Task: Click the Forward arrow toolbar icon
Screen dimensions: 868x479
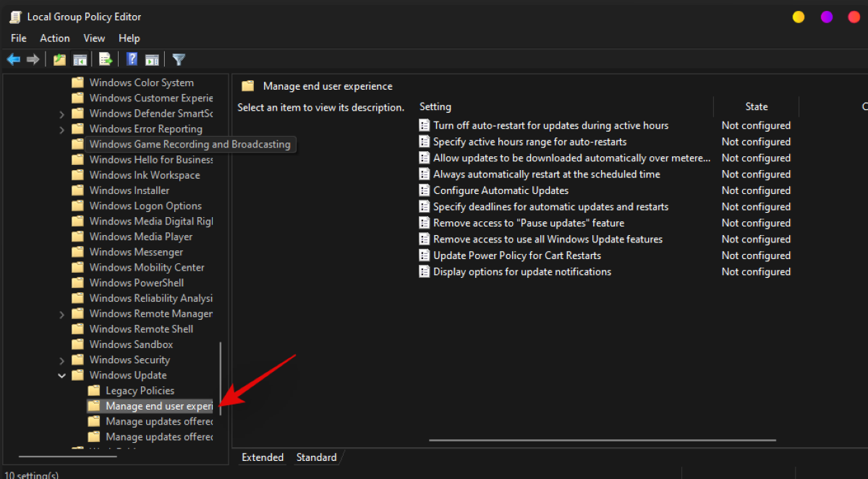Action: 33,59
